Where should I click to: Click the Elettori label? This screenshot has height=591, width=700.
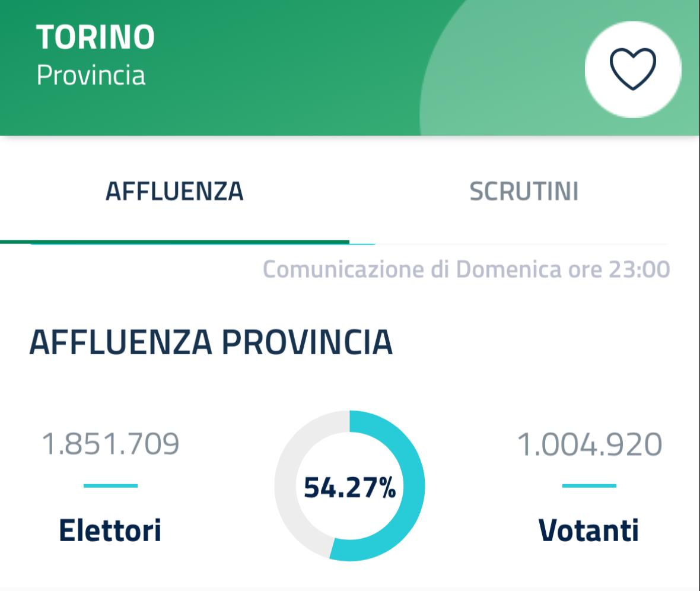(x=110, y=530)
